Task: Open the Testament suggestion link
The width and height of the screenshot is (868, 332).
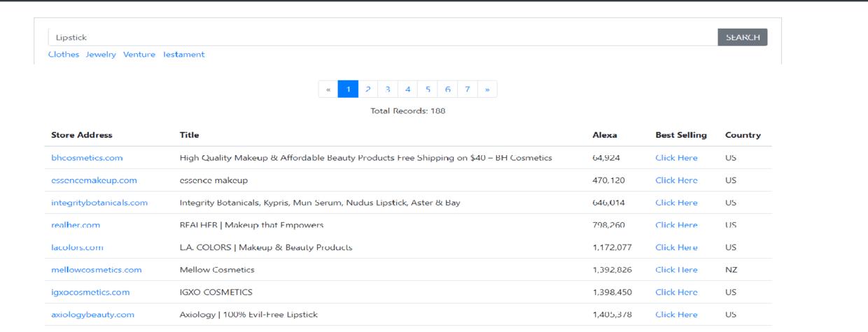Action: pos(184,55)
